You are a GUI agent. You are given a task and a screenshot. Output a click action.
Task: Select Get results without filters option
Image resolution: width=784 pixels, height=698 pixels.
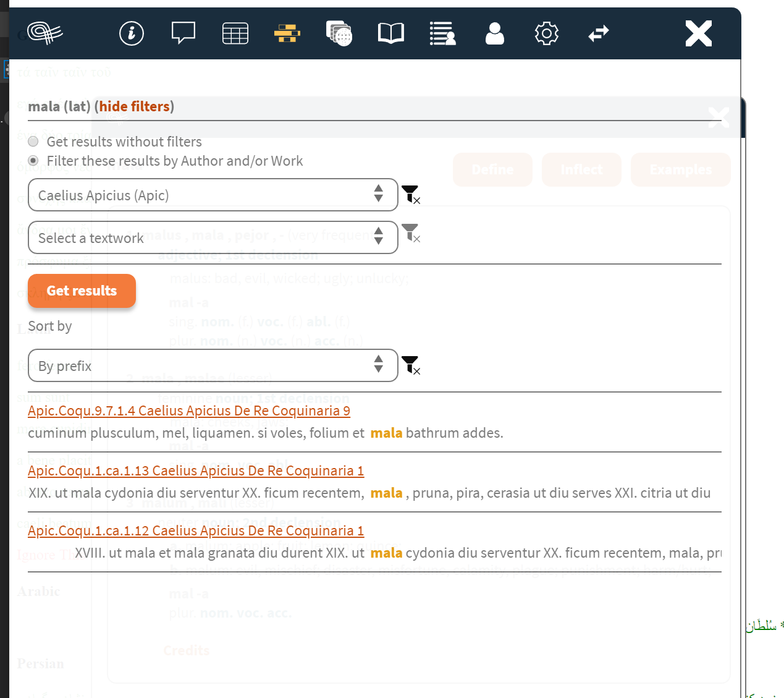[33, 141]
